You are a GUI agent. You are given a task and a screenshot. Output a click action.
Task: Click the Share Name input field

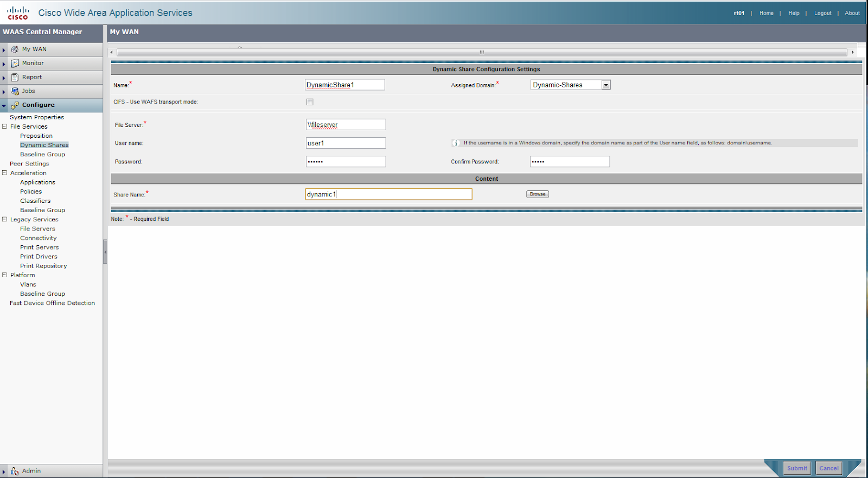click(x=388, y=194)
